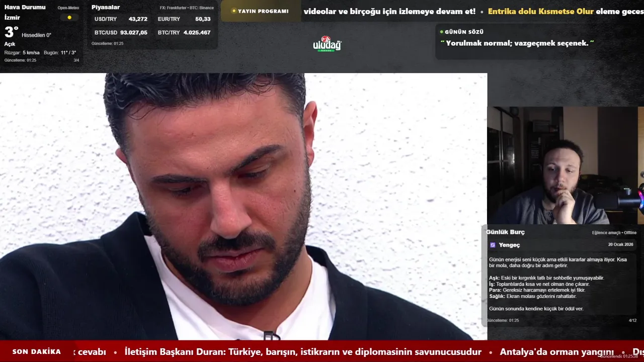The image size is (644, 362).
Task: Click the 20 Ocak 2026 date
Action: 620,244
